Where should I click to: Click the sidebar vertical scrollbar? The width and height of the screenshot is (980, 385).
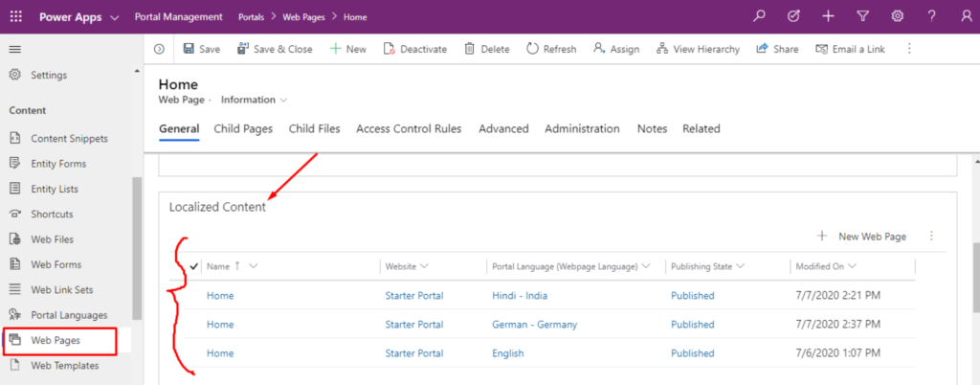tap(137, 249)
